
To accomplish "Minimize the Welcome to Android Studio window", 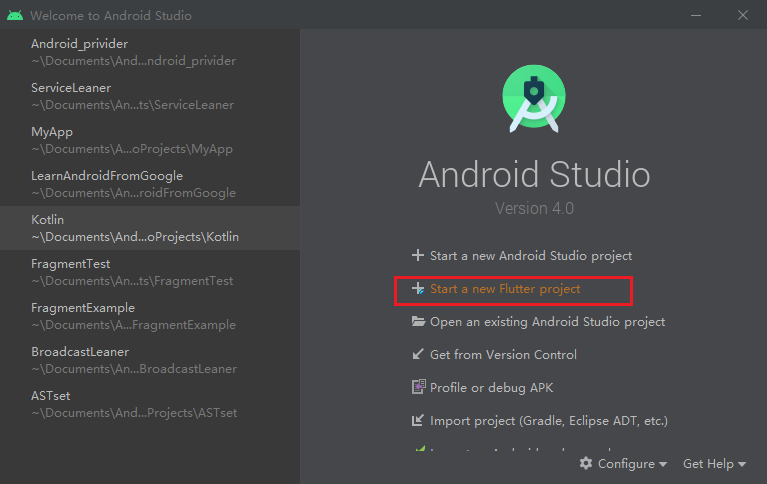I will pos(696,15).
